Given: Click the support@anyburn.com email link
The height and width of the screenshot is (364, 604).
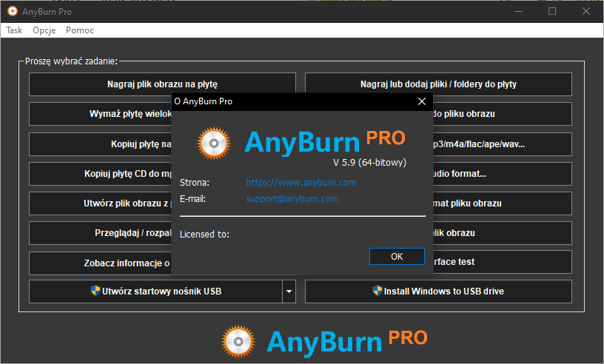Looking at the screenshot, I should click(x=292, y=199).
